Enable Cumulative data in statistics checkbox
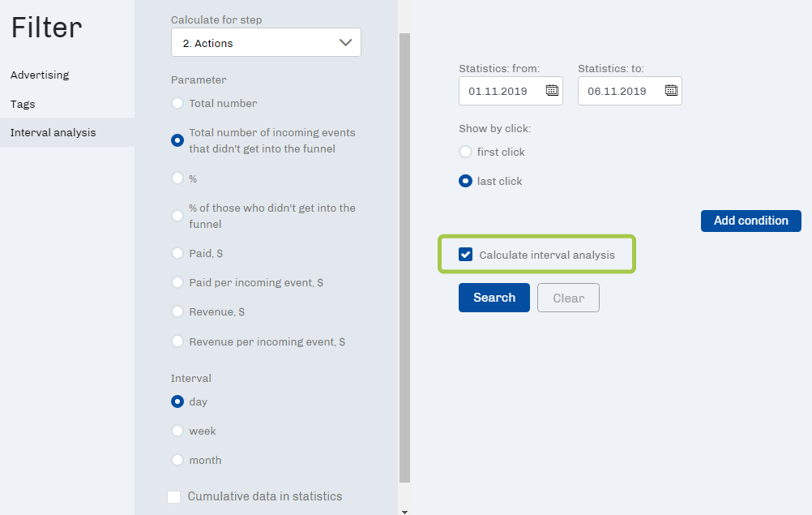Screen dimensions: 812x515 174,497
